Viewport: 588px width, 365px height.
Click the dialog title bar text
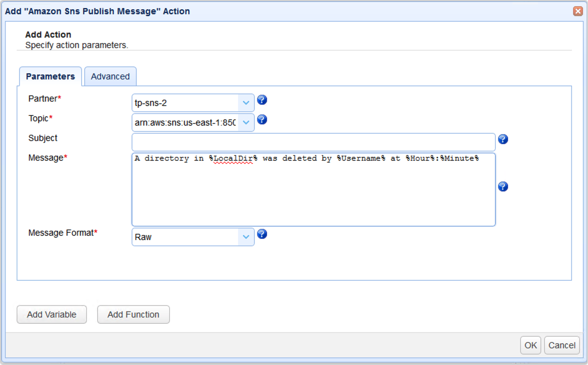(98, 11)
